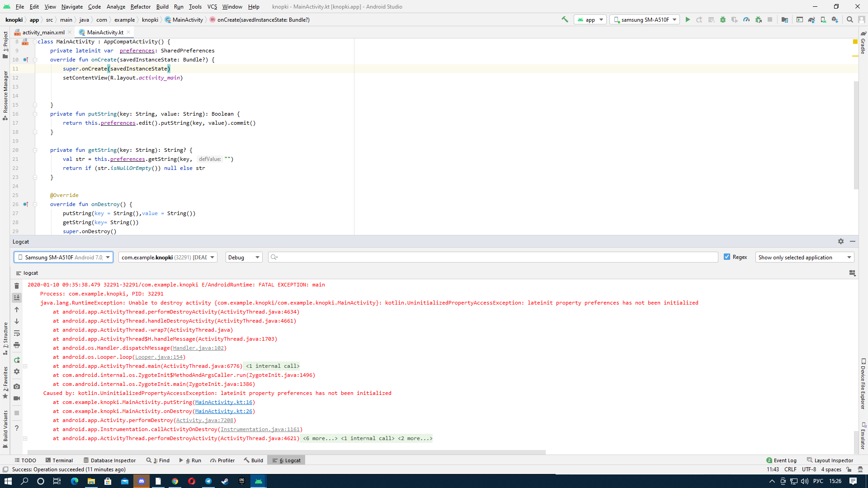Open the Debug log level dropdown

[244, 257]
